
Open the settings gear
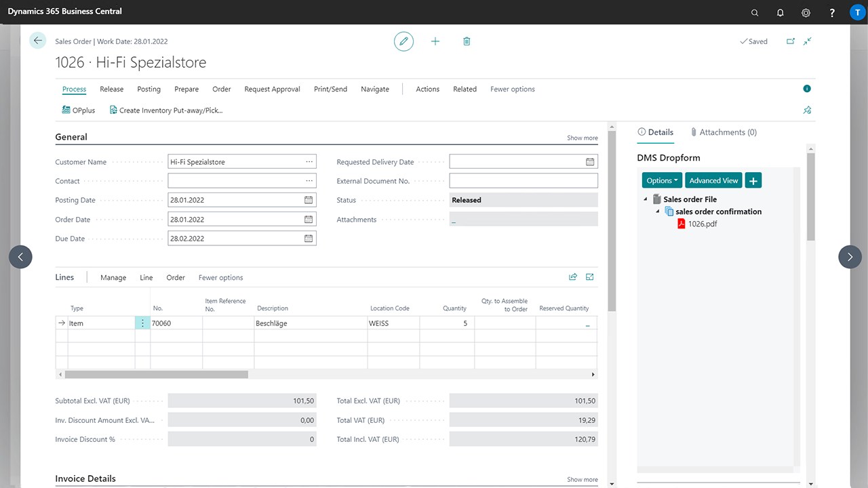click(x=806, y=12)
